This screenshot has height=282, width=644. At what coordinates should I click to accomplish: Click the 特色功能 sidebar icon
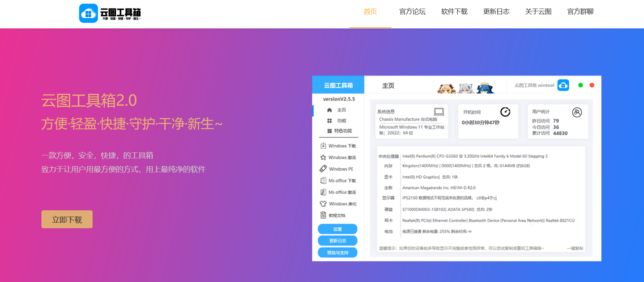(x=329, y=131)
